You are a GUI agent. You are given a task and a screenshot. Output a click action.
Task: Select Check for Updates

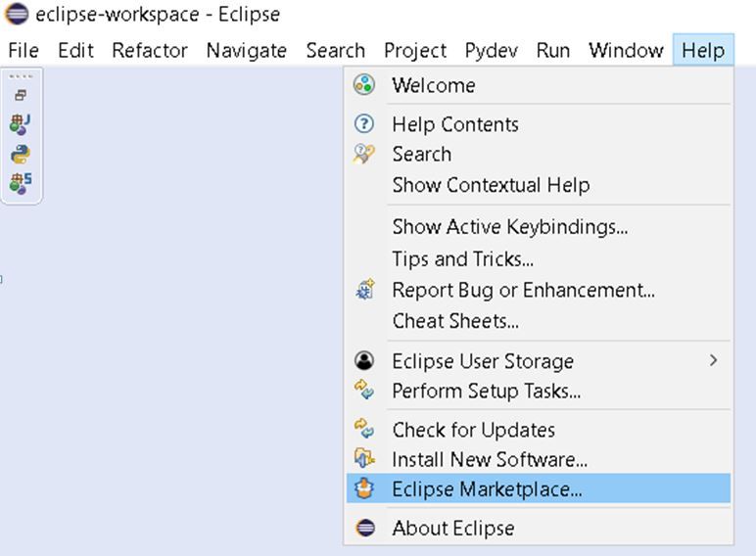click(x=539, y=430)
